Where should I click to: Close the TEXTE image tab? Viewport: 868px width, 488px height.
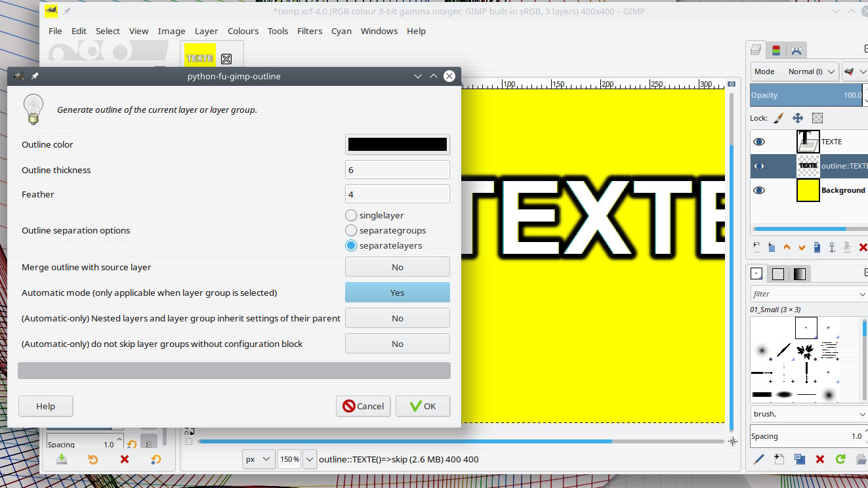226,58
